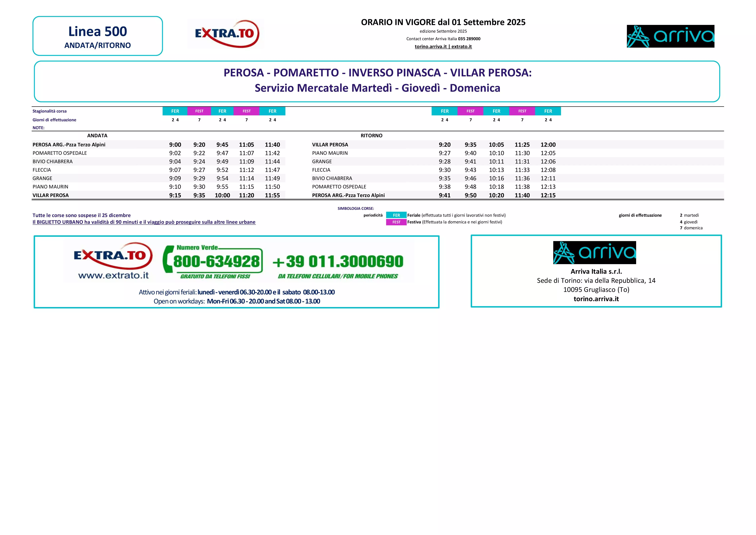Click the 800-634928 toll-free number

pos(216,262)
